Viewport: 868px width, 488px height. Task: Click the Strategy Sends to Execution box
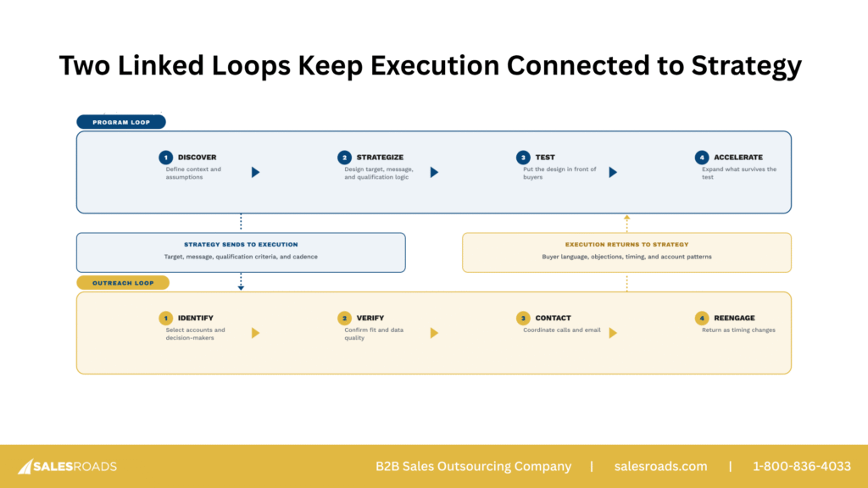pos(241,252)
